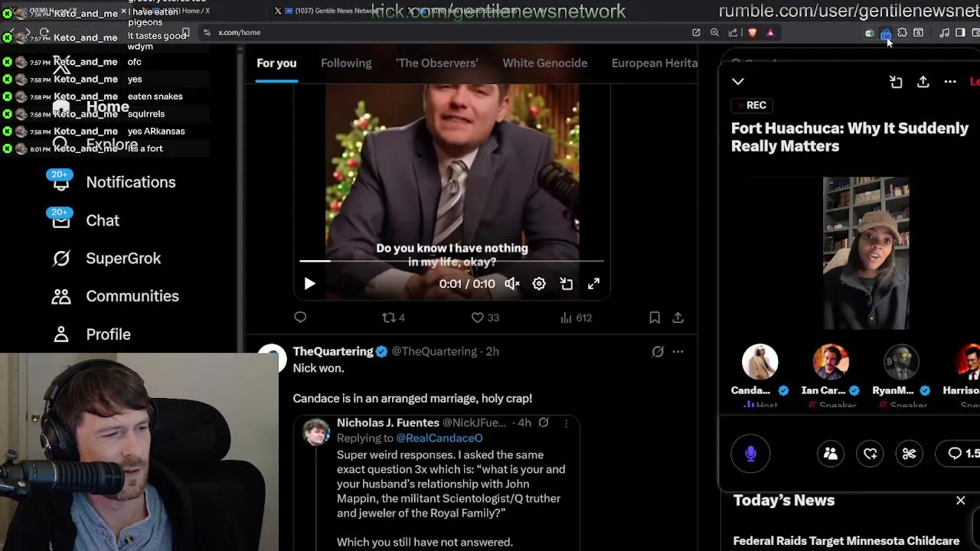Pop out the Space window

(896, 82)
